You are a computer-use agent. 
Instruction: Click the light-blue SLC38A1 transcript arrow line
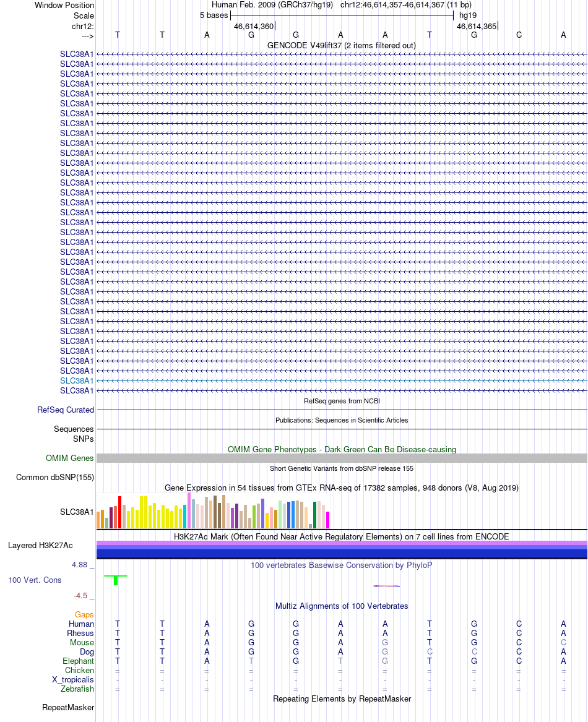pyautogui.click(x=342, y=381)
